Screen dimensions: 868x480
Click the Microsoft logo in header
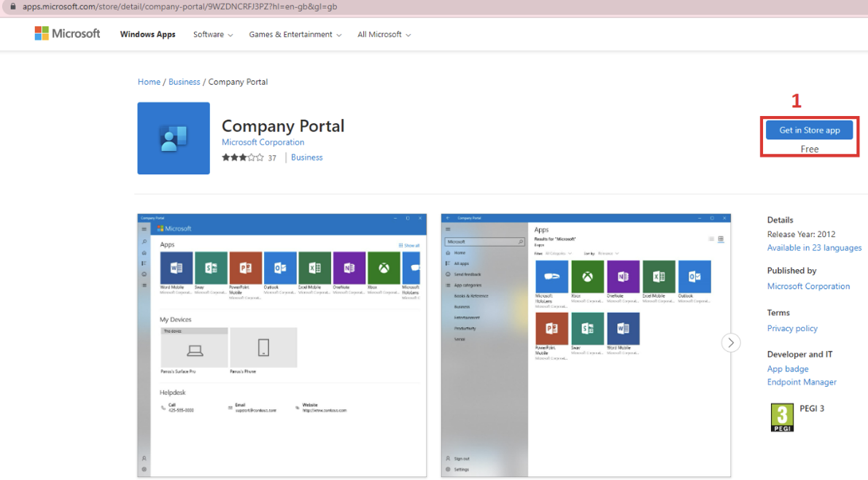[x=67, y=34]
